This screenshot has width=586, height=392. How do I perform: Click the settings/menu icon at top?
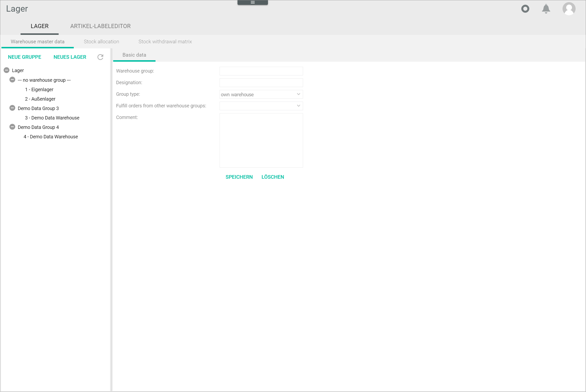(x=253, y=2)
